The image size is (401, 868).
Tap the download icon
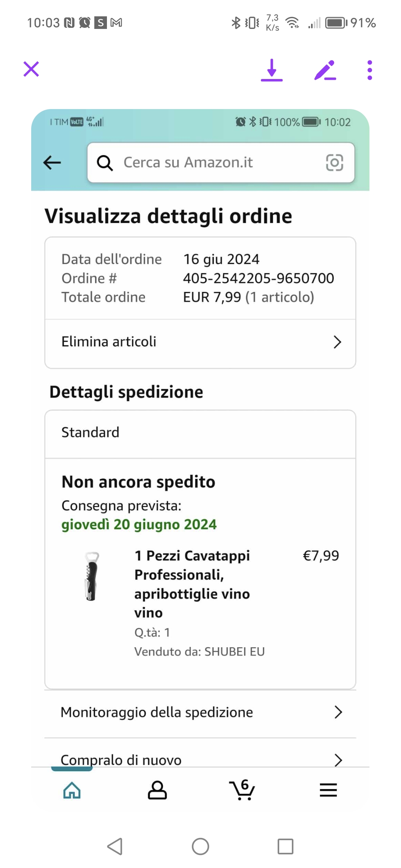(272, 70)
